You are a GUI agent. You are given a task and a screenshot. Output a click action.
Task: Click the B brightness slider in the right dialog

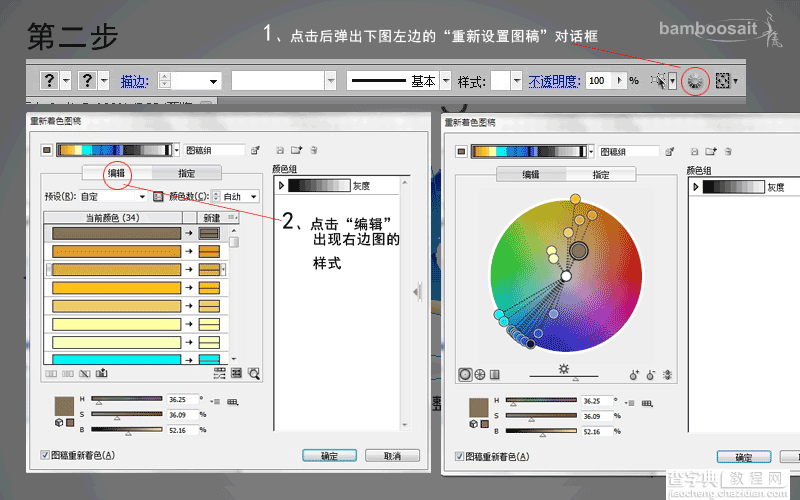tap(541, 432)
